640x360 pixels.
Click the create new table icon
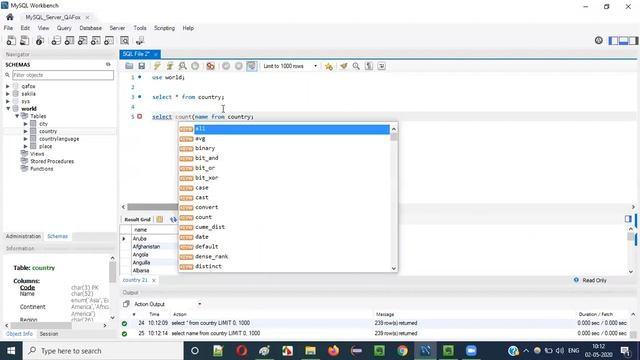[69, 40]
